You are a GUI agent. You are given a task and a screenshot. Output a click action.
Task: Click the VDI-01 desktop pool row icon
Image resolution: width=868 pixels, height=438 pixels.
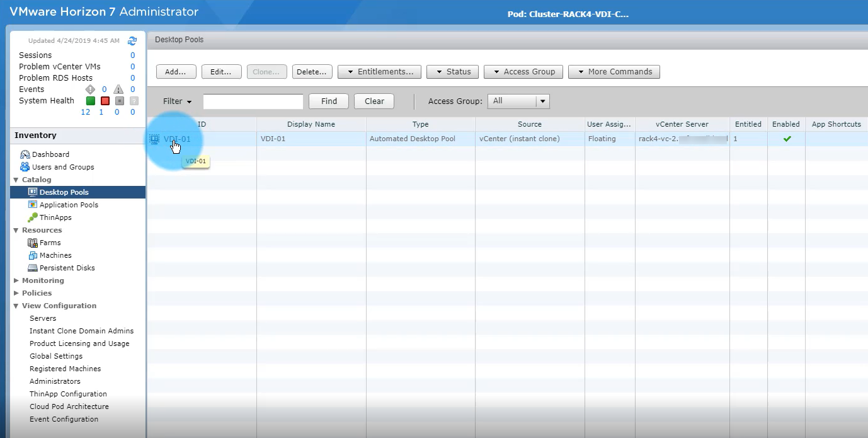(154, 139)
